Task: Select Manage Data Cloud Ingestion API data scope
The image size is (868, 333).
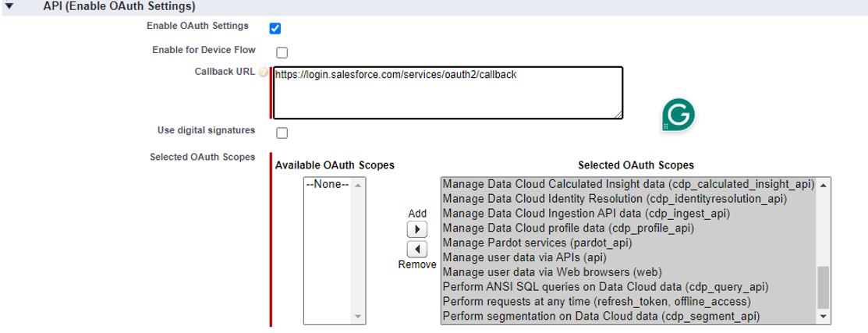Action: click(629, 213)
